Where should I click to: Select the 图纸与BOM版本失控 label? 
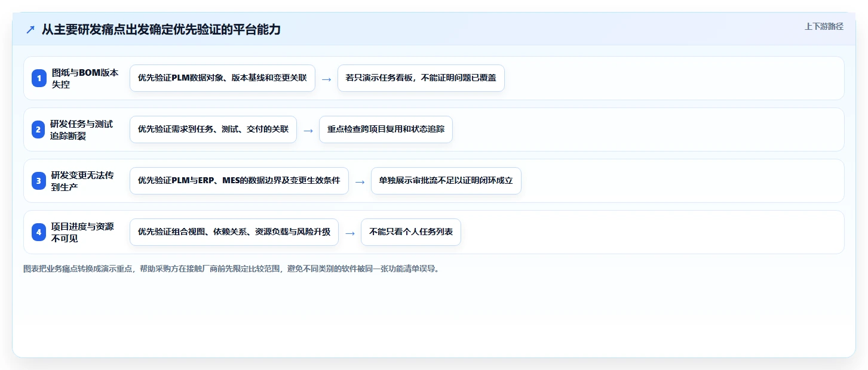point(85,78)
